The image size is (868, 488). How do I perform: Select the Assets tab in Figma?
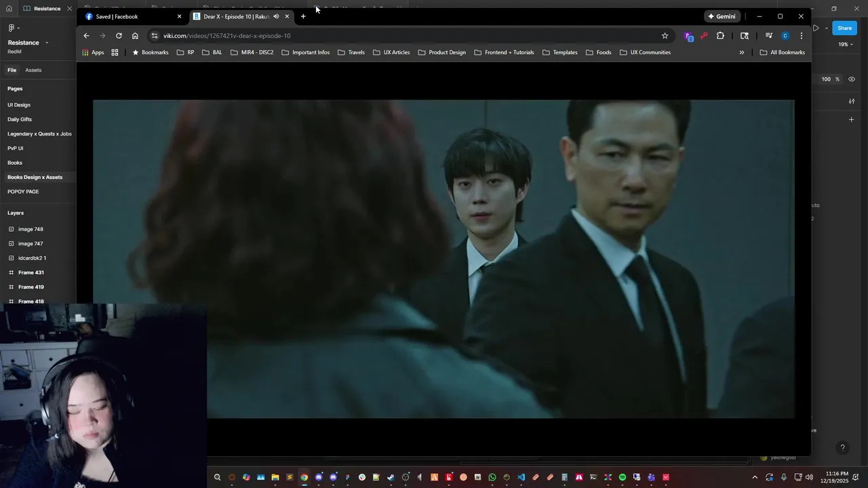33,70
